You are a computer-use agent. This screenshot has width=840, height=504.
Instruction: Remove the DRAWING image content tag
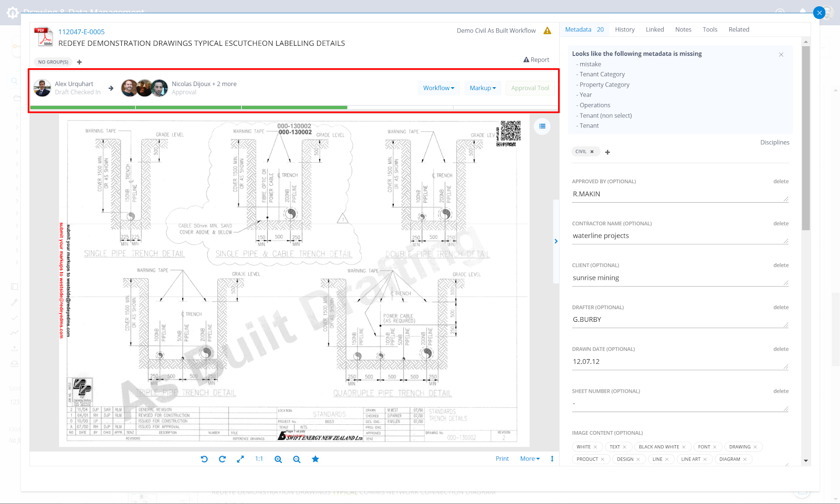pyautogui.click(x=755, y=447)
